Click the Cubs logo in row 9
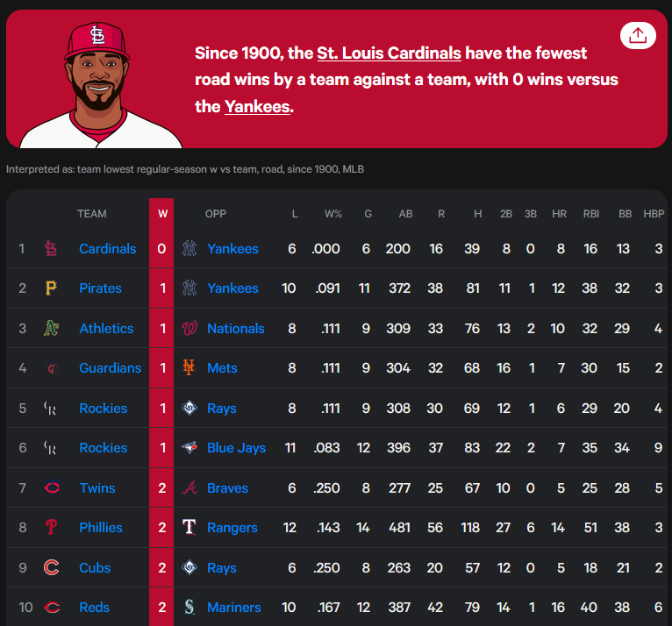The height and width of the screenshot is (626, 672). pos(52,567)
